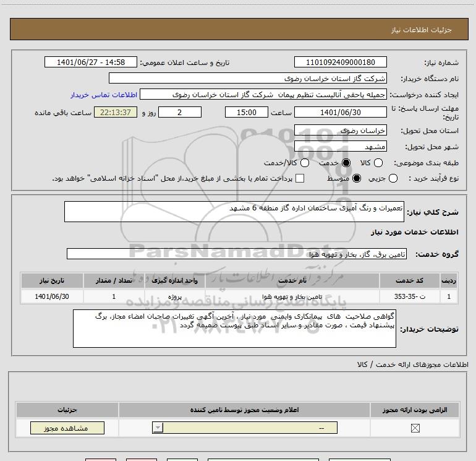Click the buyer organization name field
Image resolution: width=476 pixels, height=461 pixels.
(x=248, y=78)
